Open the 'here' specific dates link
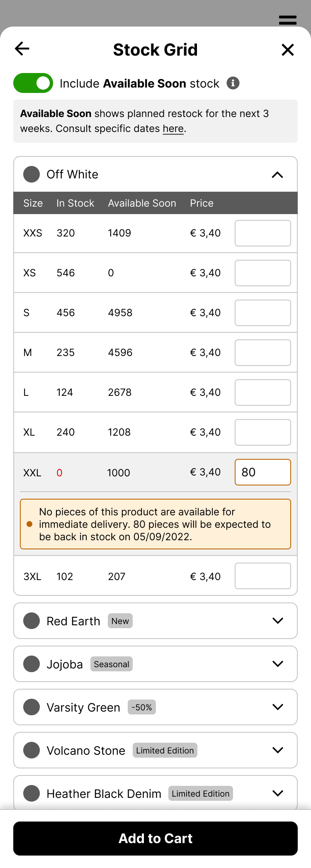 click(x=173, y=129)
